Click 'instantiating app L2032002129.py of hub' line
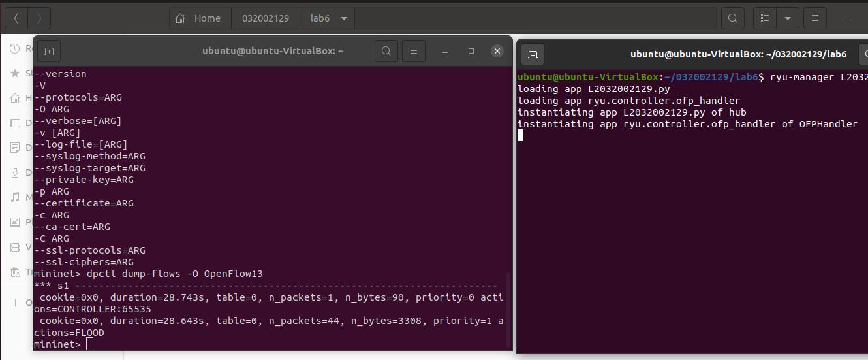868x360 pixels. (x=631, y=112)
